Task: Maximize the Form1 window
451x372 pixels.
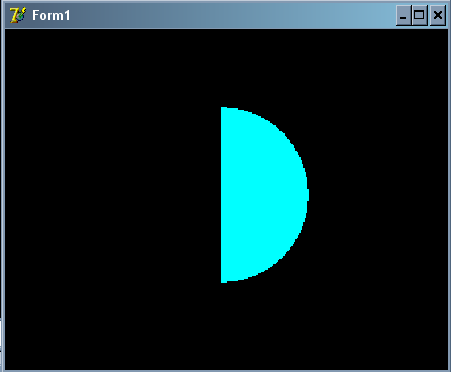Action: [420, 15]
